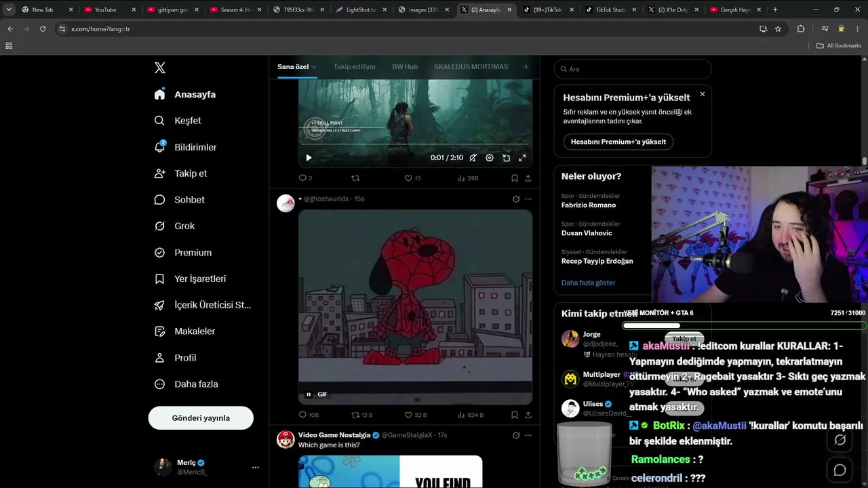Bookmark this page with the star icon
Viewport: 868px width, 488px height.
[x=778, y=29]
